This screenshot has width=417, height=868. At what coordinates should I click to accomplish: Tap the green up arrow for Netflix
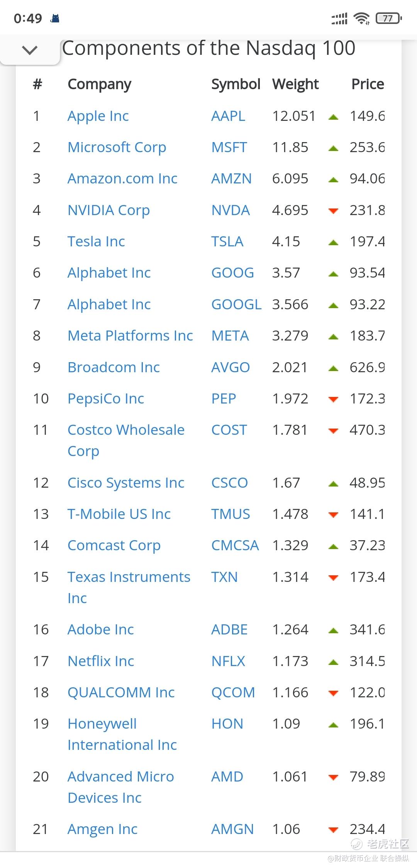pos(333,663)
